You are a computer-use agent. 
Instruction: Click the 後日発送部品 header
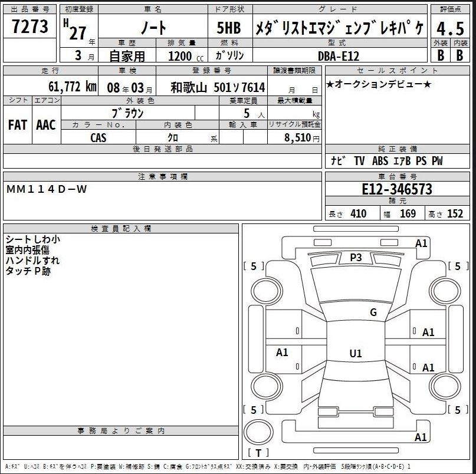(x=162, y=149)
